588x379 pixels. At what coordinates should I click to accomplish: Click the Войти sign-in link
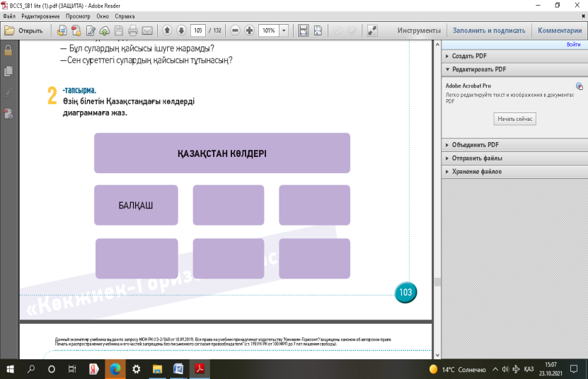[x=573, y=45]
